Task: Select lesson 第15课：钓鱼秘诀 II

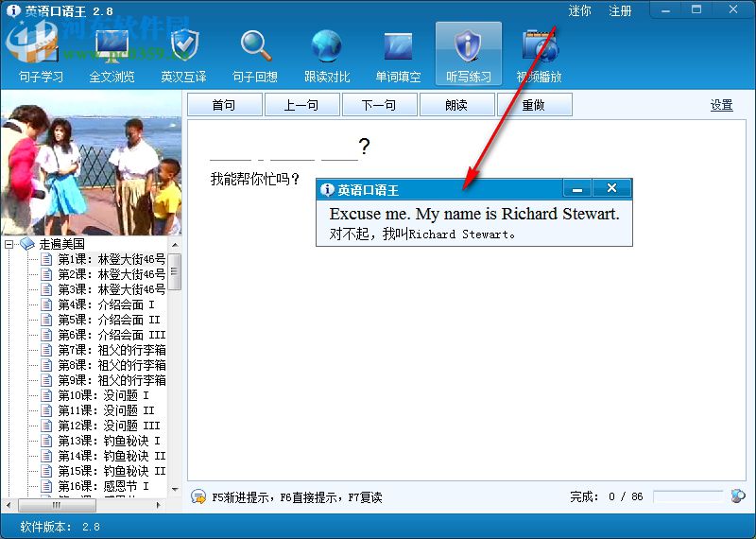Action: 112,471
